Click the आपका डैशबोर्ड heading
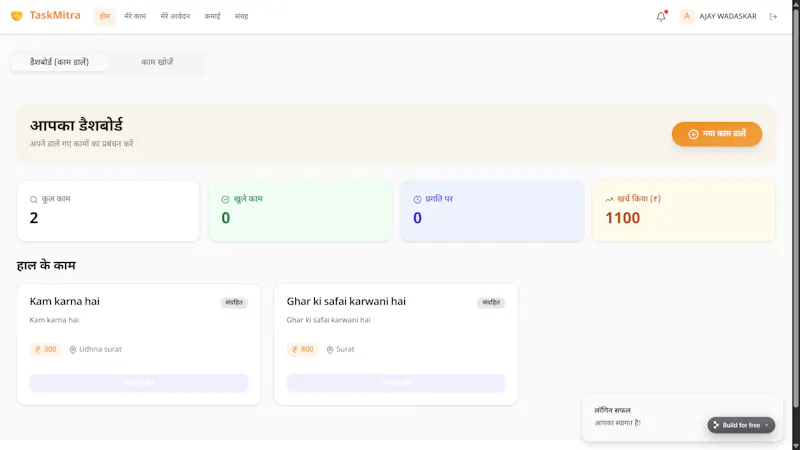Screen dimensions: 800x450 [x=77, y=126]
